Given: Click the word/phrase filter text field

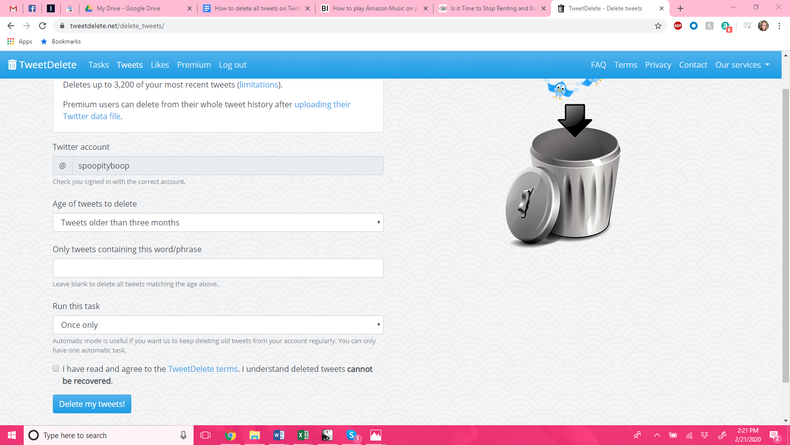Looking at the screenshot, I should click(x=218, y=268).
